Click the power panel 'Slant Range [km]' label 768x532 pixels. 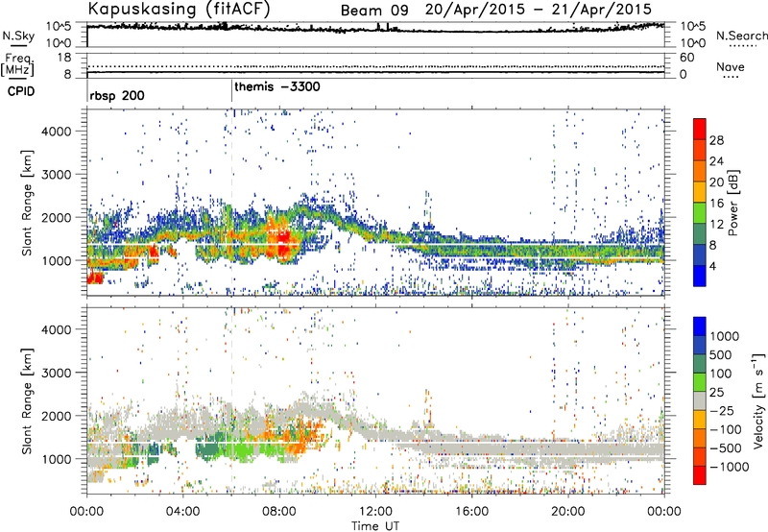pyautogui.click(x=27, y=203)
